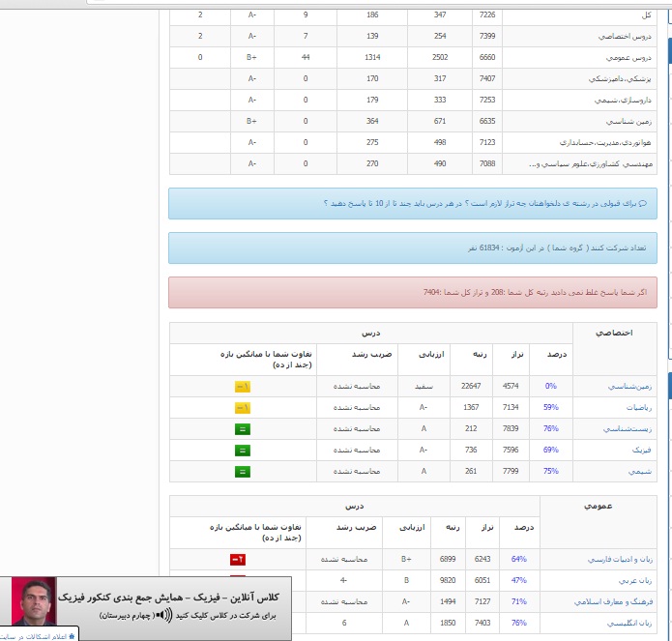Image resolution: width=672 pixels, height=641 pixels.
Task: Click the اعلام اشکالات در سایت link
Action: (34, 637)
